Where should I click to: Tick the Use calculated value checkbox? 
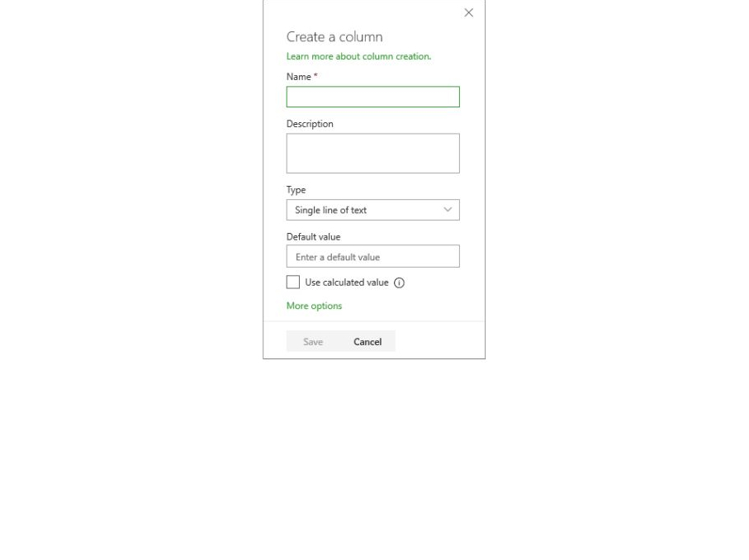point(293,282)
